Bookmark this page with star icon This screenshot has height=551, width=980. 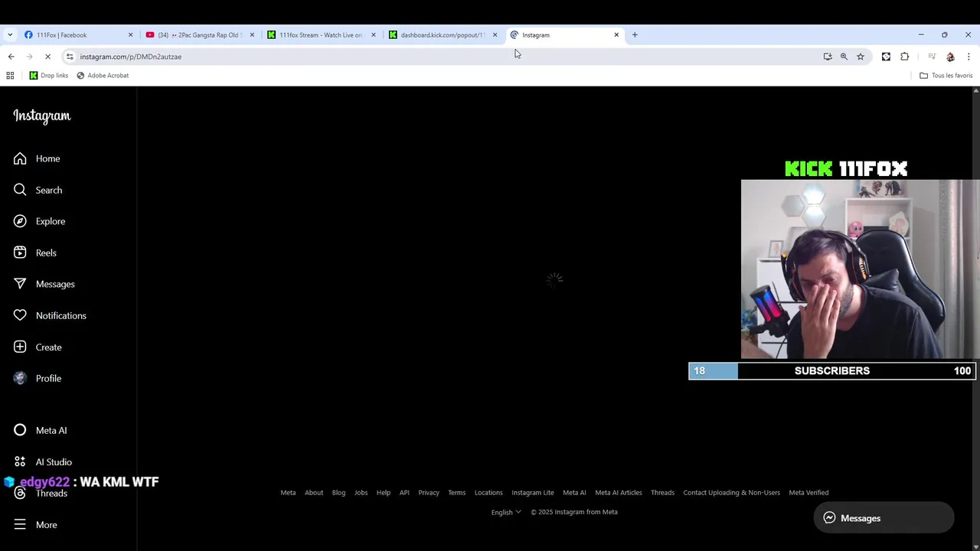click(x=861, y=57)
